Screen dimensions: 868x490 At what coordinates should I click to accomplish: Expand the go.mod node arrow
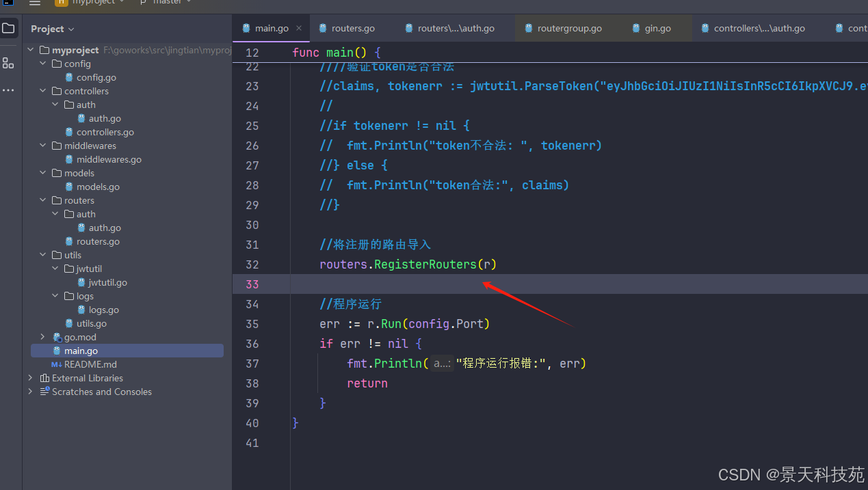coord(43,337)
